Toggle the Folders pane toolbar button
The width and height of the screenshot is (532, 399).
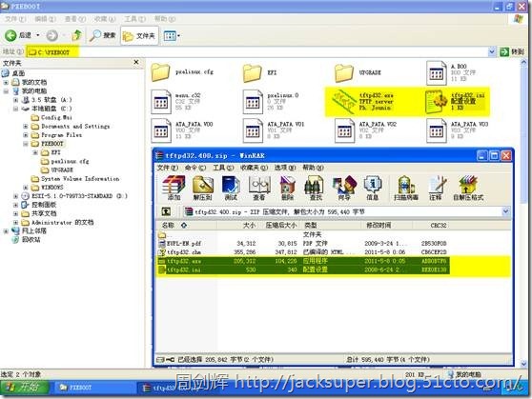(x=139, y=35)
